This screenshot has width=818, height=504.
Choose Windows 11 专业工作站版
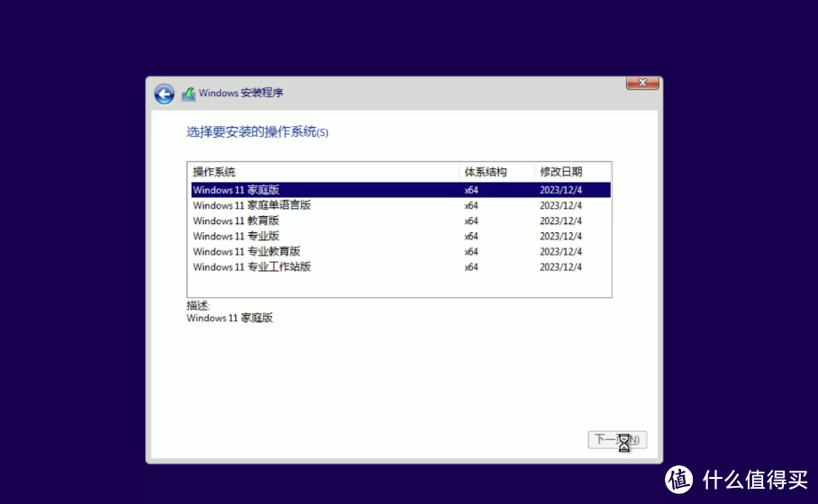[x=401, y=267]
